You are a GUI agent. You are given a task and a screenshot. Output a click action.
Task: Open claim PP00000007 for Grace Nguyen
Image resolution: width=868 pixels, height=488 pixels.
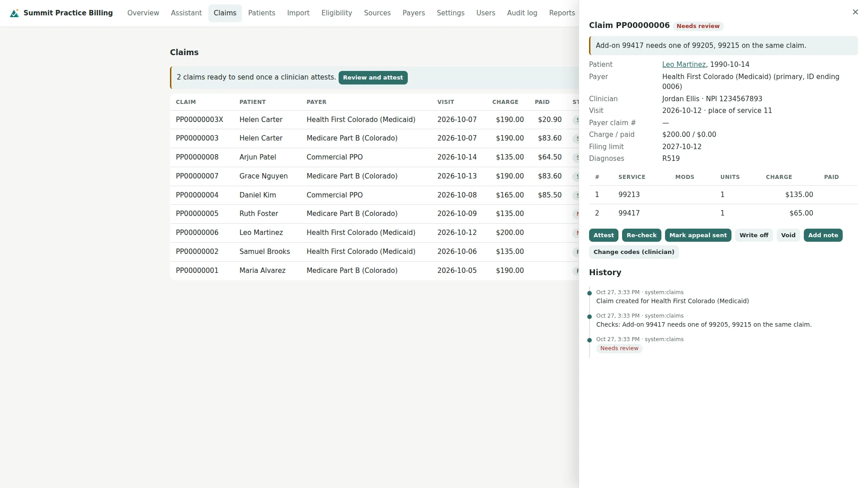tap(374, 176)
